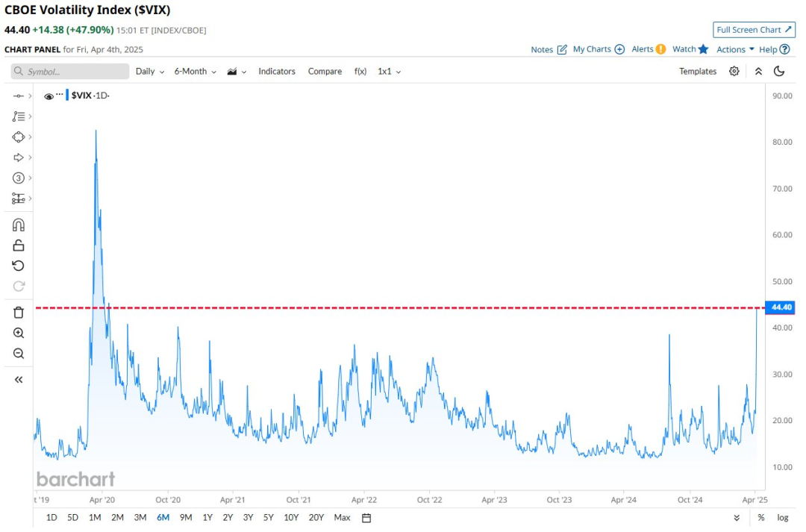Open the 1x1 grid layout dropdown
This screenshot has height=532, width=806.
[389, 72]
